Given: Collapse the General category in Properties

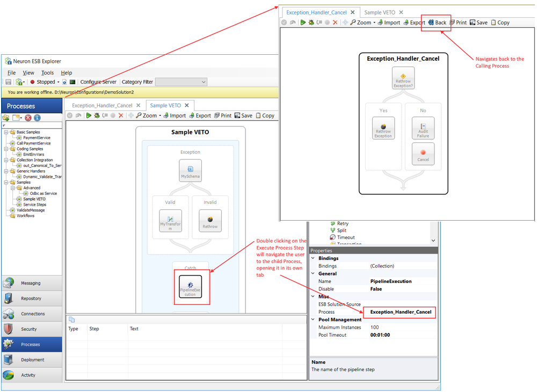Looking at the screenshot, I should point(313,273).
